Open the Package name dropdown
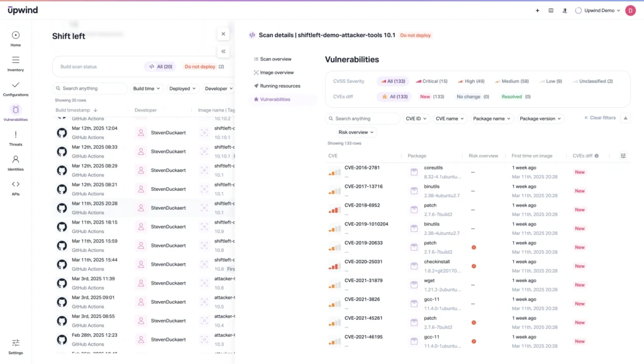This screenshot has width=644, height=364. pos(491,118)
